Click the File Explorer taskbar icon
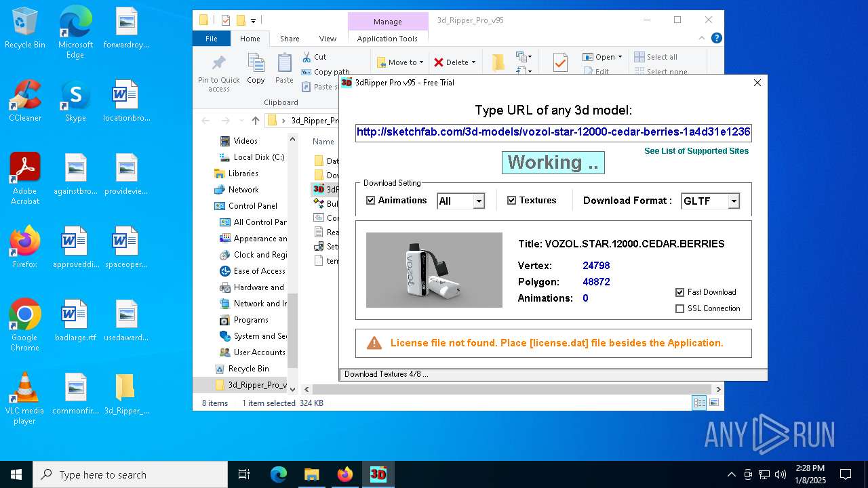 point(311,474)
